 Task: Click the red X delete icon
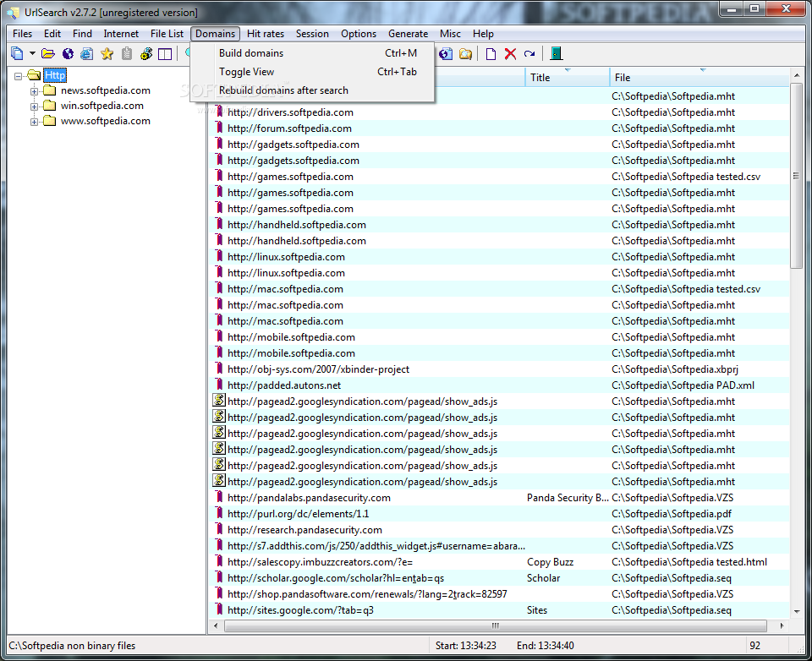[x=511, y=54]
